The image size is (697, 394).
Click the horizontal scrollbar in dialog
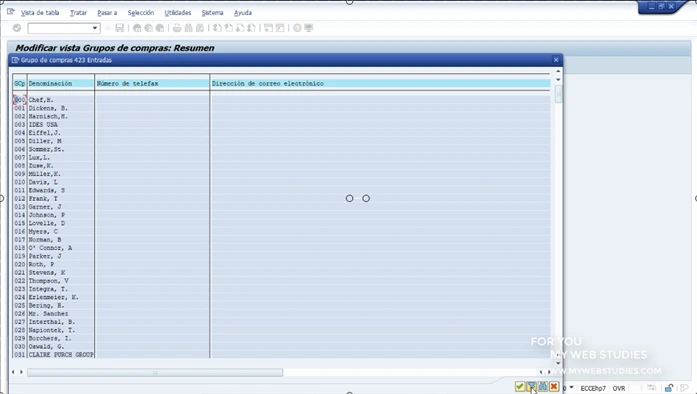tap(155, 372)
